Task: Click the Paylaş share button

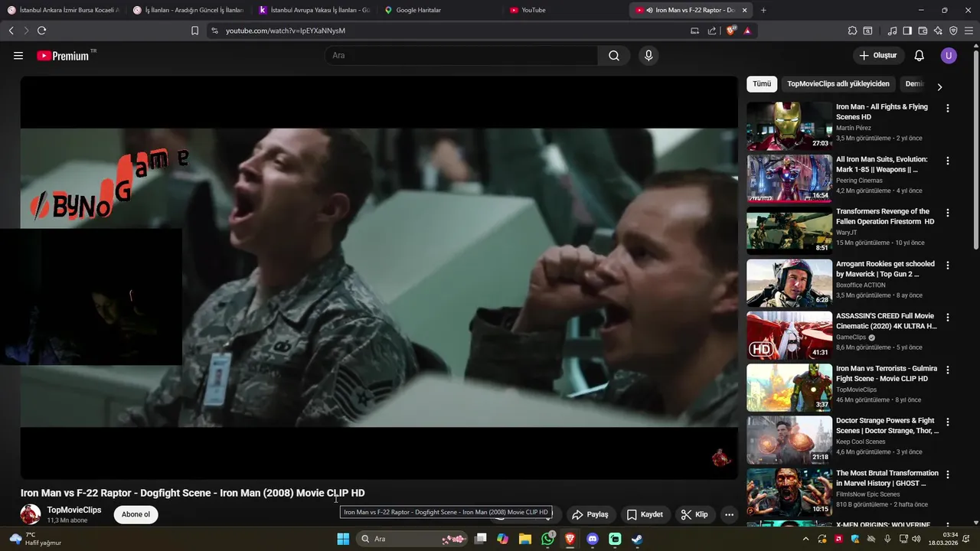Action: coord(590,515)
